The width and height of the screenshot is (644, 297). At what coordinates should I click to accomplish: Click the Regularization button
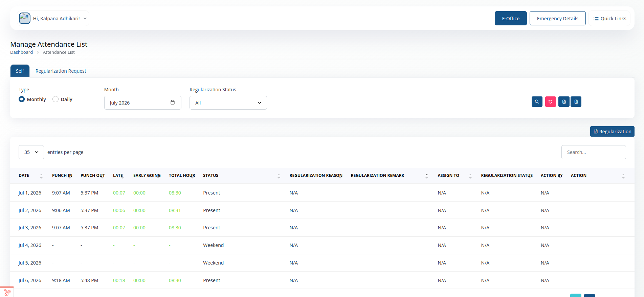(x=612, y=131)
